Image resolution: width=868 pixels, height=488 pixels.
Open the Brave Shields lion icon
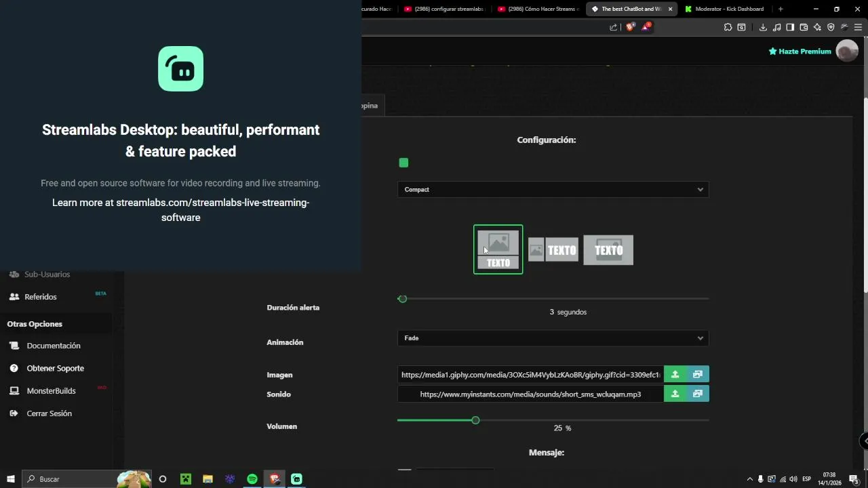(x=631, y=27)
